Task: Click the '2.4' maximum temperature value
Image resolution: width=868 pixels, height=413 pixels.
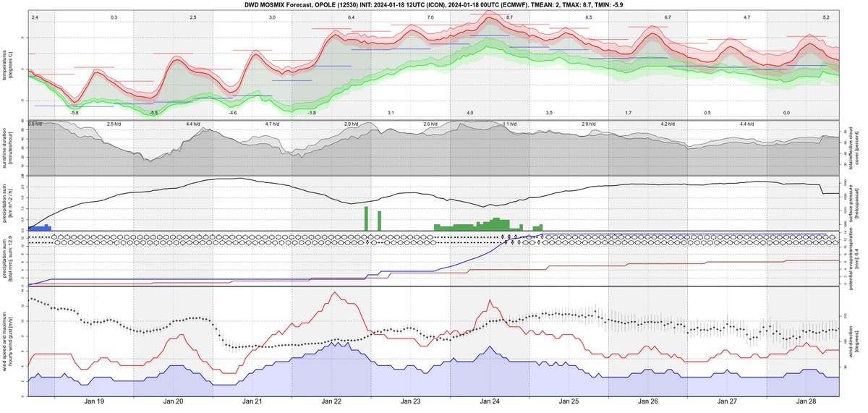Action: pyautogui.click(x=35, y=17)
